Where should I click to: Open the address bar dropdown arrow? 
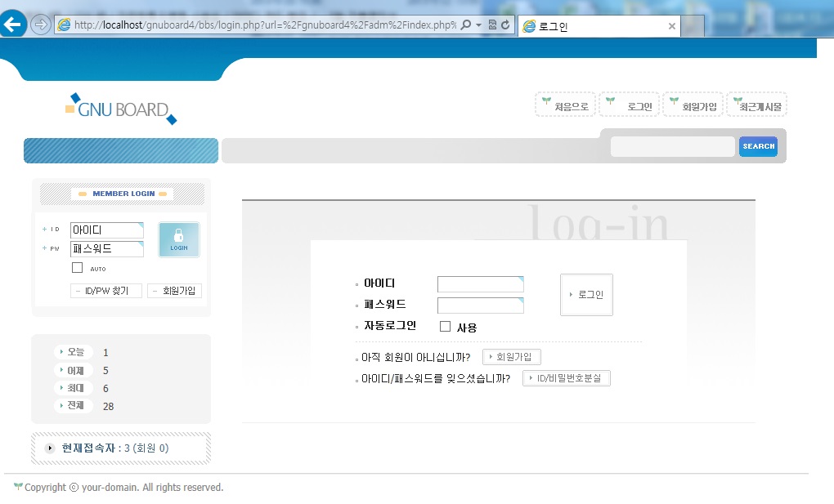pyautogui.click(x=479, y=25)
